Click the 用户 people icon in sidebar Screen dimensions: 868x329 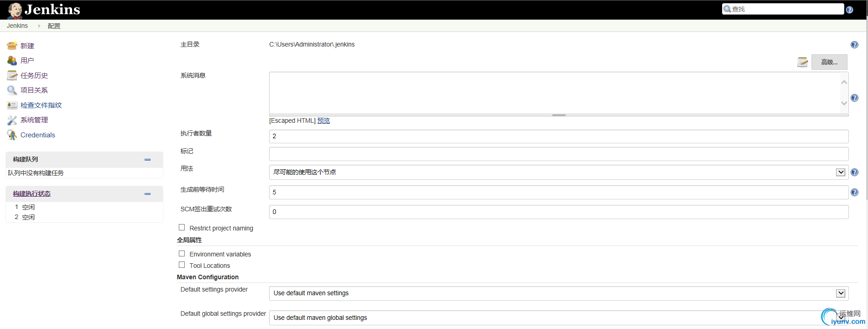tap(12, 60)
